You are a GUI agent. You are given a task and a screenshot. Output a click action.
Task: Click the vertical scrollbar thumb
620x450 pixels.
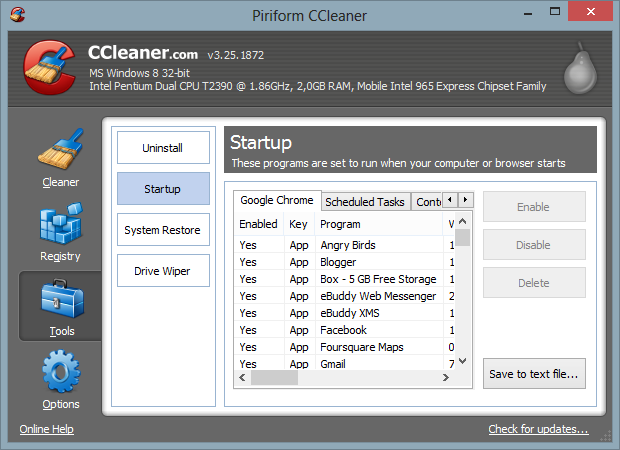point(463,238)
